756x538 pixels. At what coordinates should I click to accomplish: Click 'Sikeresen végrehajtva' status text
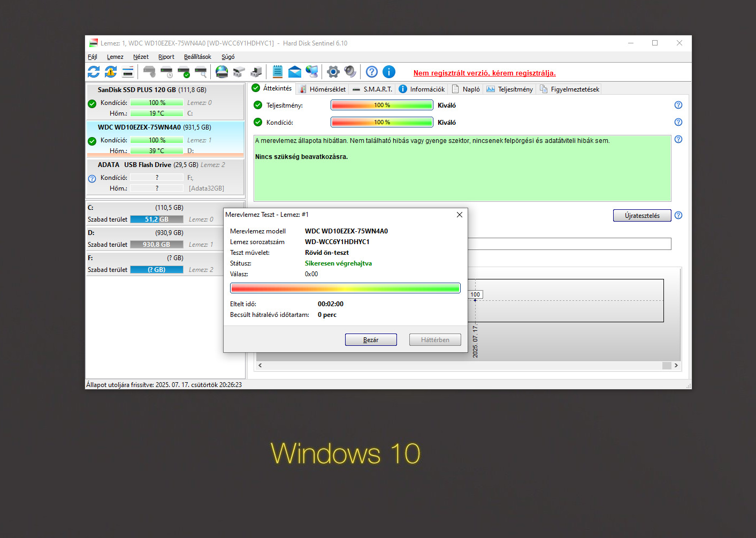(x=338, y=263)
